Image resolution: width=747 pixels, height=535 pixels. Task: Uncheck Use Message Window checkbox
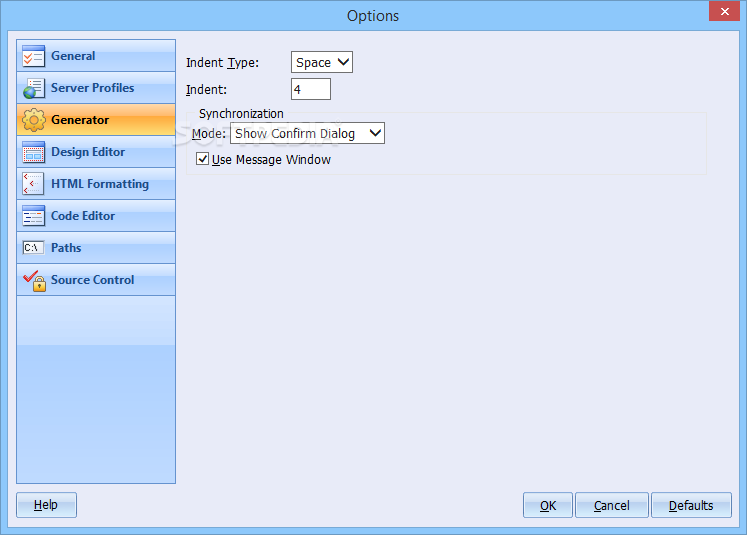click(202, 159)
